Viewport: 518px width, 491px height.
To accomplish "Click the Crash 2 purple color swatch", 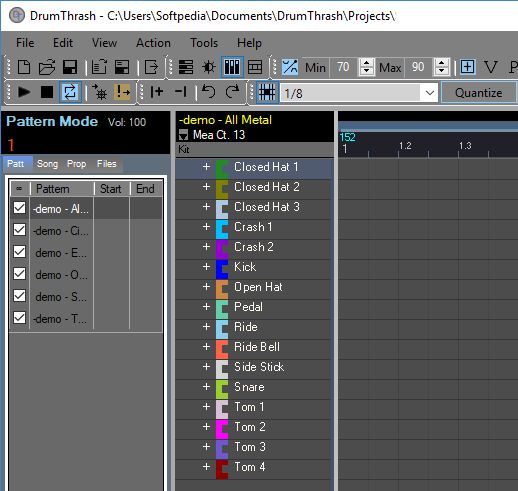I will click(222, 249).
